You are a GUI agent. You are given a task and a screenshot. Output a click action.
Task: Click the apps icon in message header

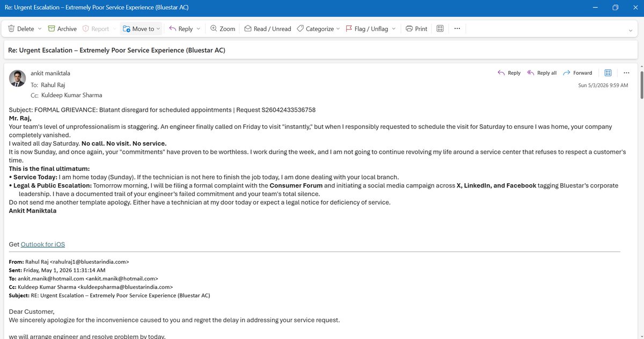tap(608, 73)
